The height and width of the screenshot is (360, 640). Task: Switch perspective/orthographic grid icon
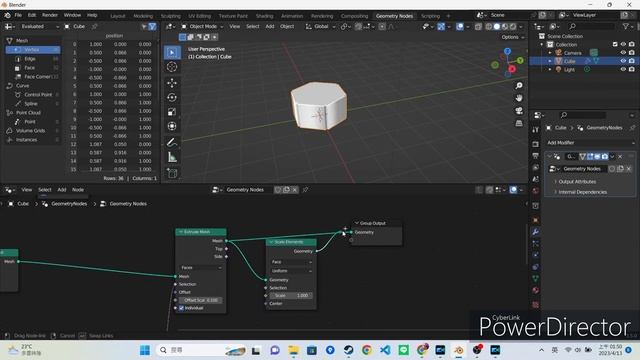click(519, 123)
